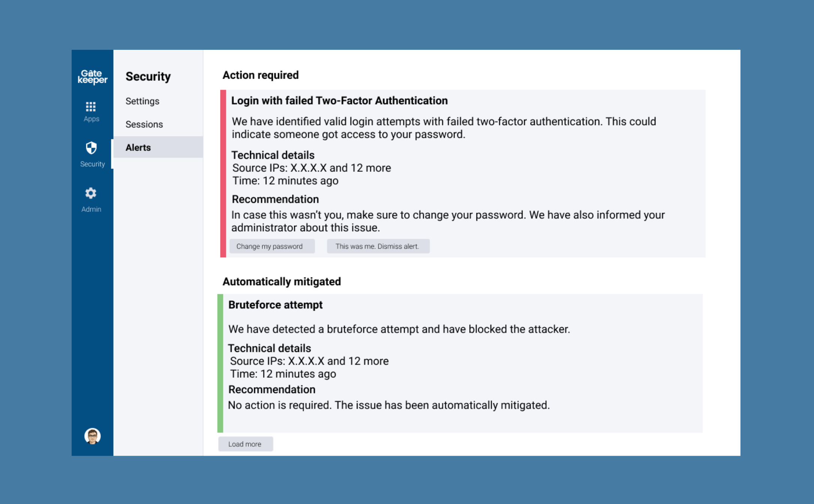The height and width of the screenshot is (504, 814).
Task: Click the Change my password button
Action: coord(272,246)
